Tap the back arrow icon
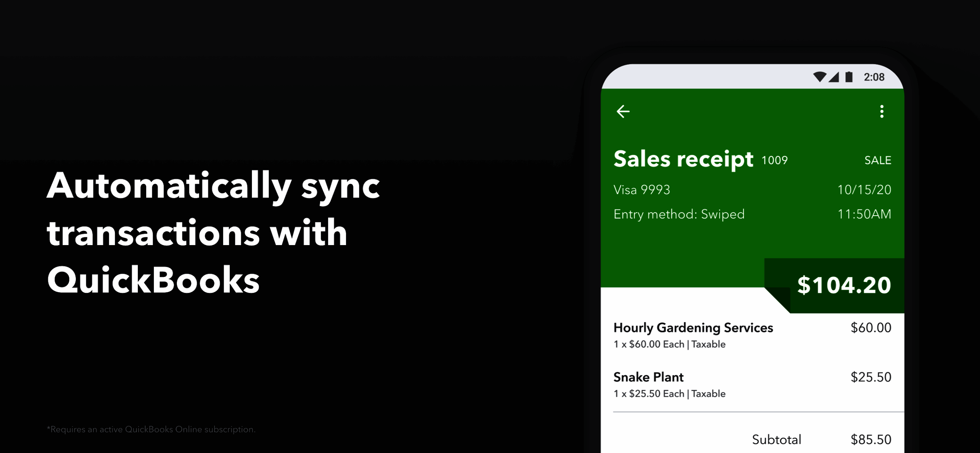The width and height of the screenshot is (980, 453). click(x=623, y=111)
